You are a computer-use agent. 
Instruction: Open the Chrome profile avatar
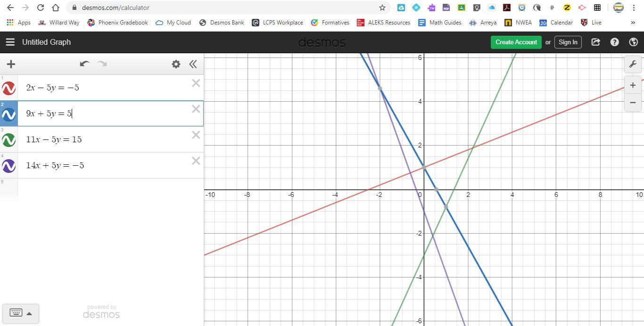pos(618,8)
